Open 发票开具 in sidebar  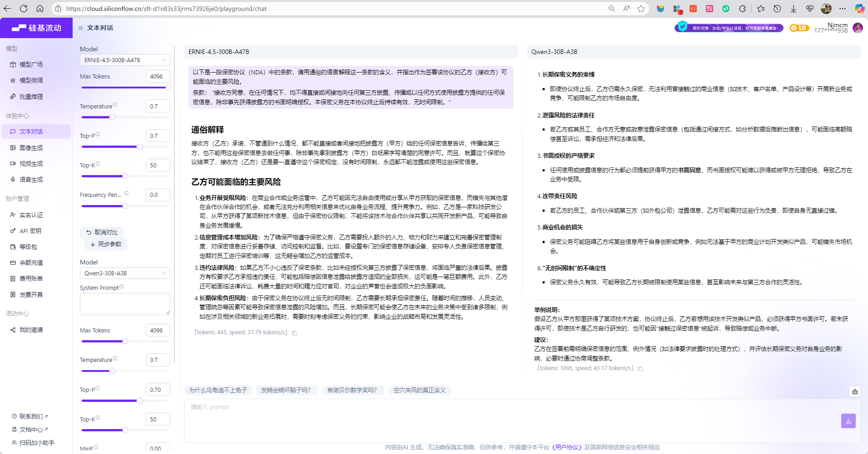click(x=36, y=295)
